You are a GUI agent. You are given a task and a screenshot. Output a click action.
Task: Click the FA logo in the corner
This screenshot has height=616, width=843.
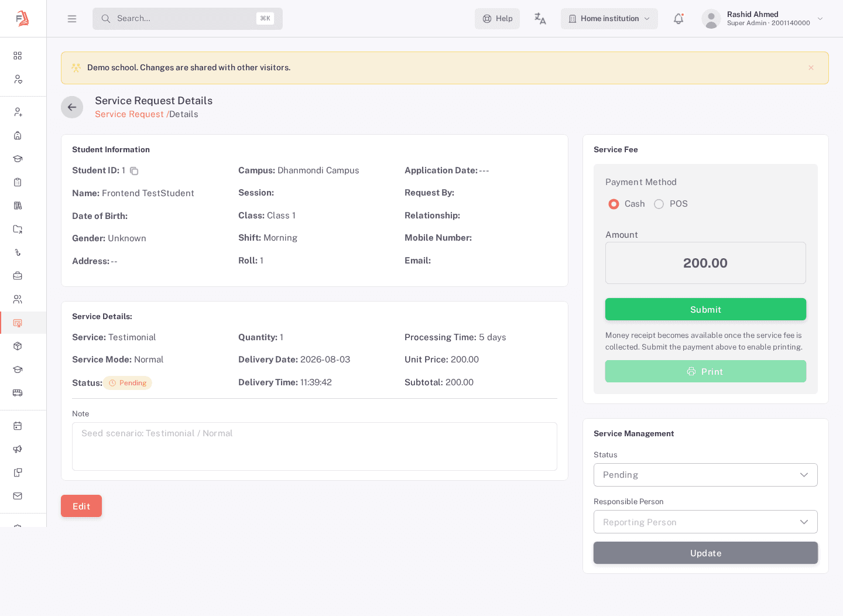(x=23, y=19)
